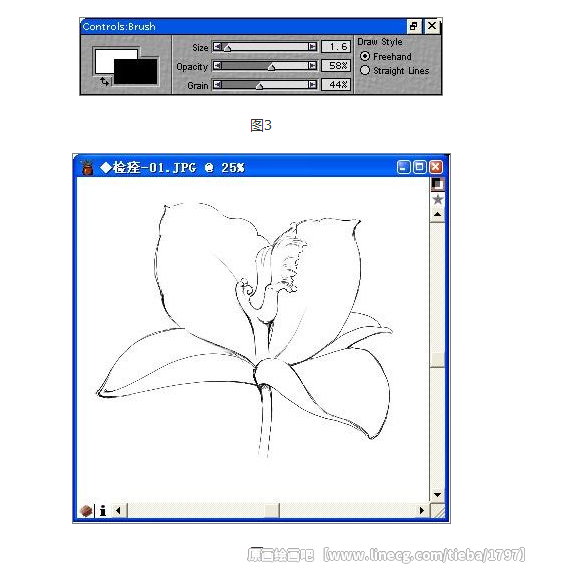Toggle tracing paper icon above scrollbar
Image resolution: width=566 pixels, height=574 pixels.
pyautogui.click(x=437, y=184)
